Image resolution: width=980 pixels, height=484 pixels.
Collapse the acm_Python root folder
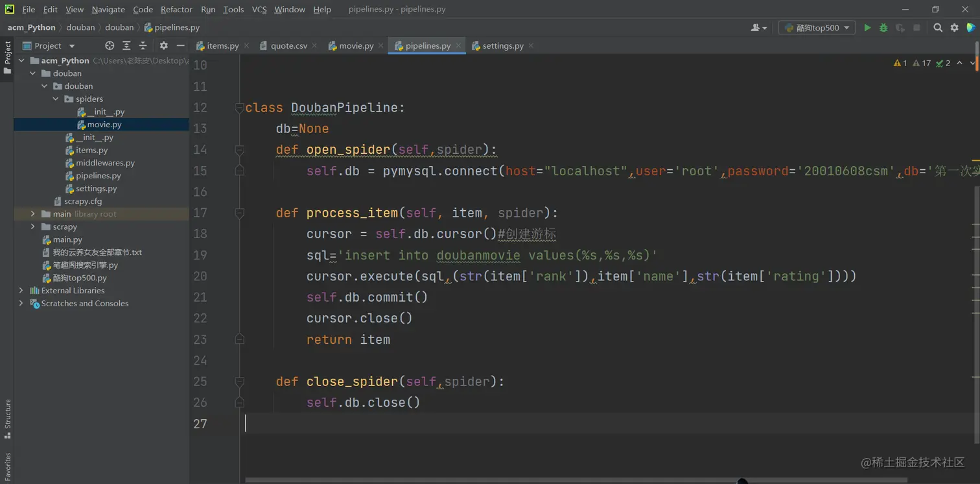(21, 60)
